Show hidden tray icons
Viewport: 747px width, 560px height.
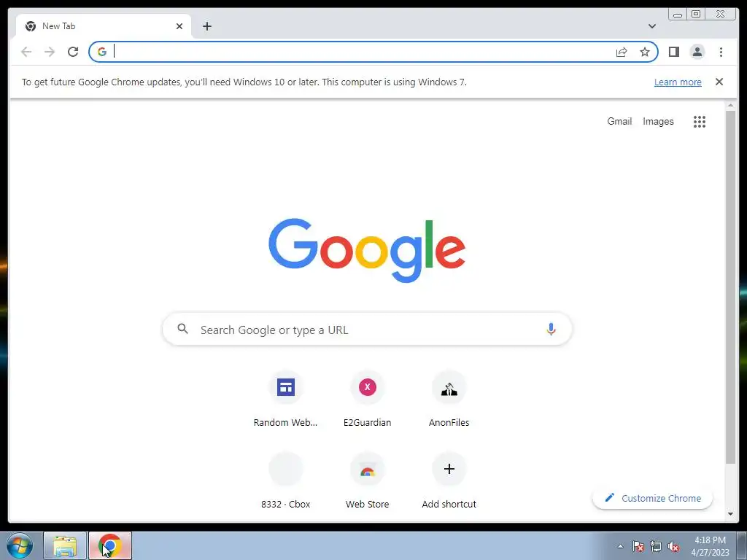coord(620,546)
